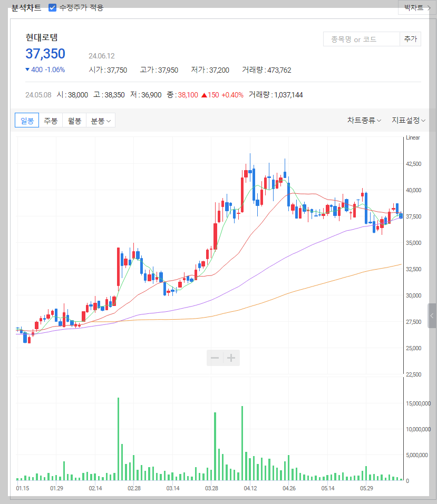Expand the 지표설정 dropdown

(409, 120)
